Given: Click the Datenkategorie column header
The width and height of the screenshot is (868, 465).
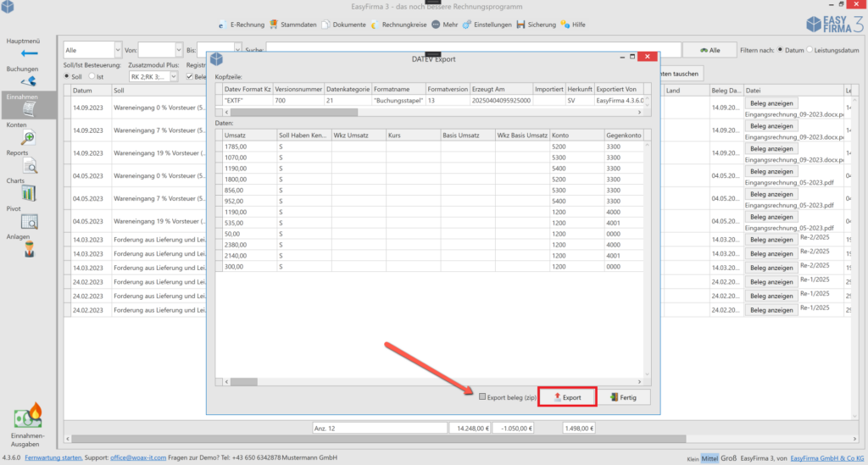Looking at the screenshot, I should click(347, 89).
